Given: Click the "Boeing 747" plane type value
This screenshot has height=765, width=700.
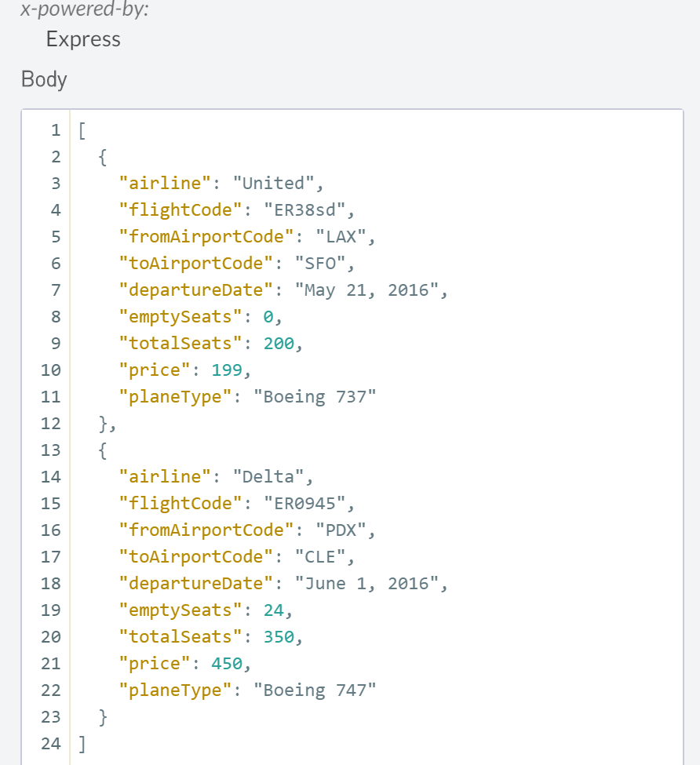Looking at the screenshot, I should [315, 690].
